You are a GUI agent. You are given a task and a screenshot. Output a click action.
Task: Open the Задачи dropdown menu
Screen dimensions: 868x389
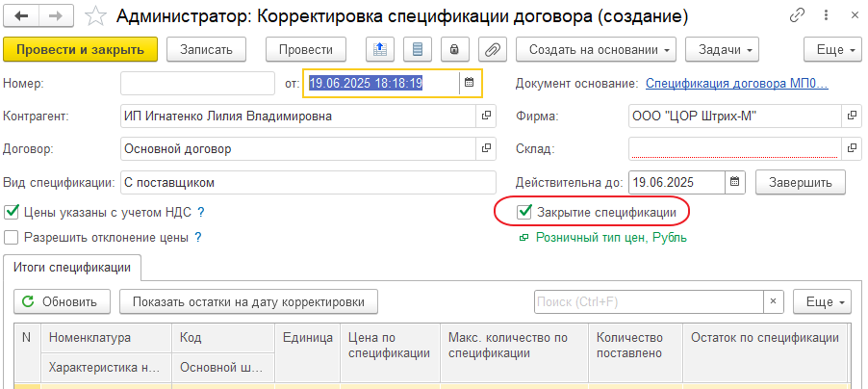point(722,50)
